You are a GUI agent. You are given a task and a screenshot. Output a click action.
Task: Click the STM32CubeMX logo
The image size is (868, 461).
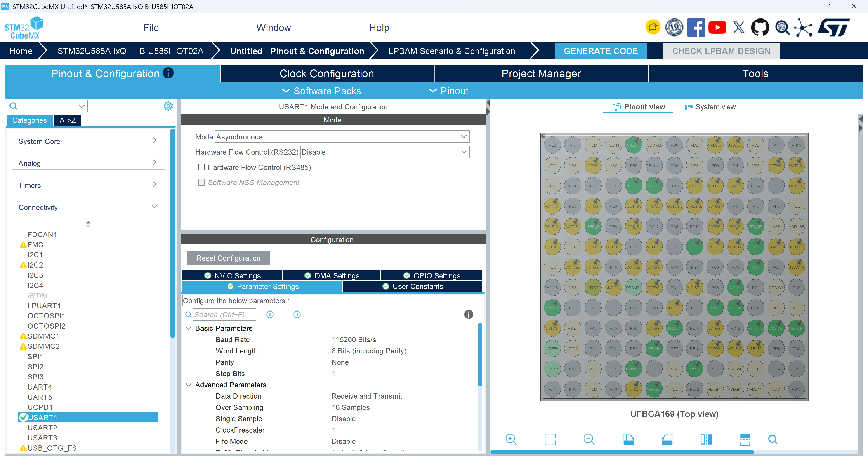[x=24, y=28]
